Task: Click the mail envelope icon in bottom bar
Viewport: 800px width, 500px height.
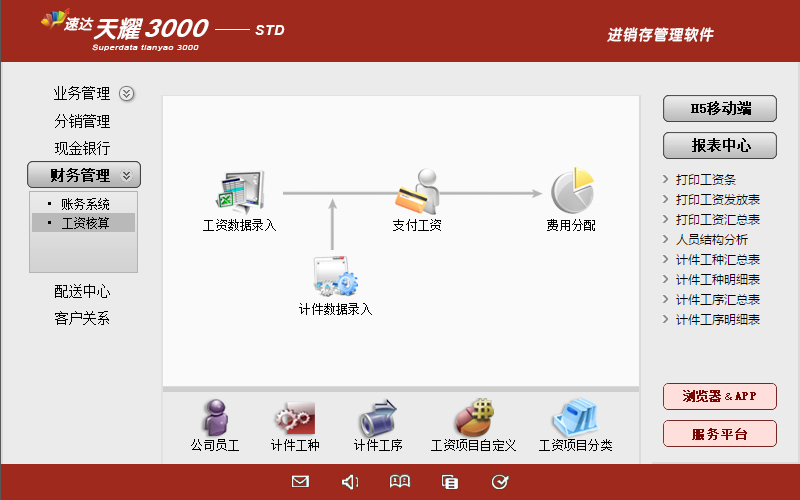Action: tap(300, 482)
